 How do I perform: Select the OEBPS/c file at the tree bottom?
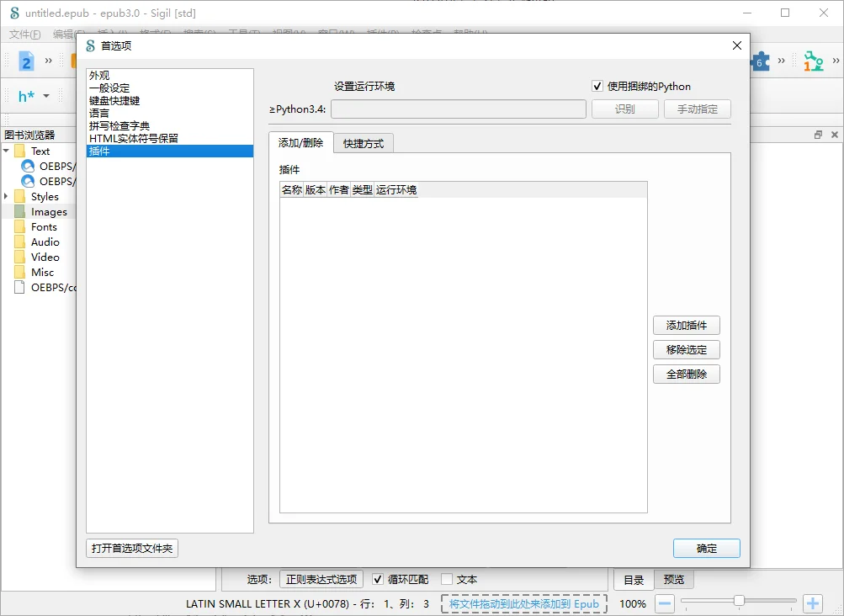(x=53, y=288)
